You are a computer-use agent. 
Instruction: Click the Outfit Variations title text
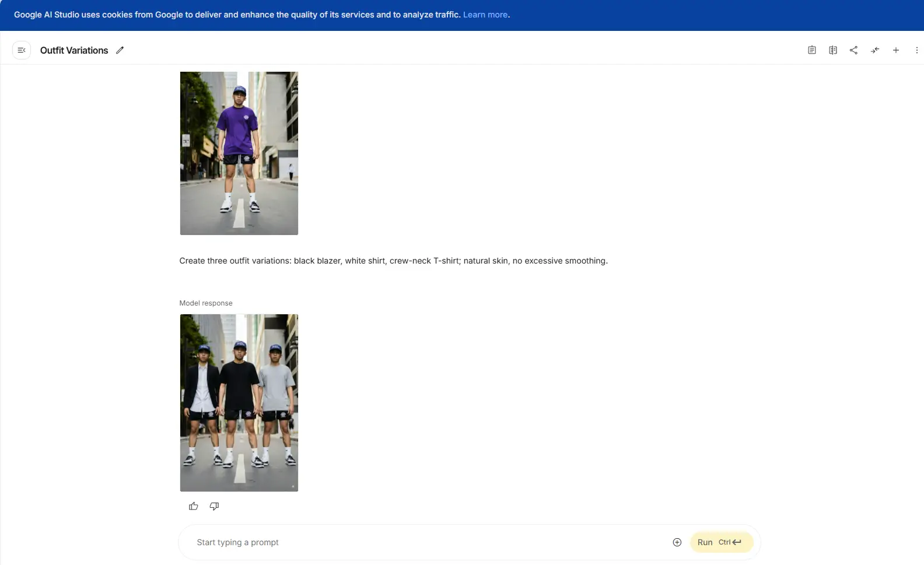[x=74, y=50]
